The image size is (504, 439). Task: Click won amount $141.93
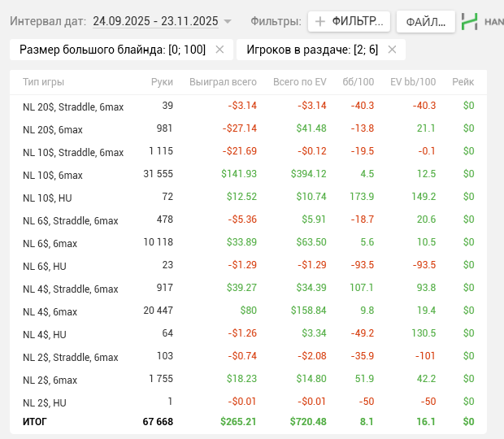(239, 174)
